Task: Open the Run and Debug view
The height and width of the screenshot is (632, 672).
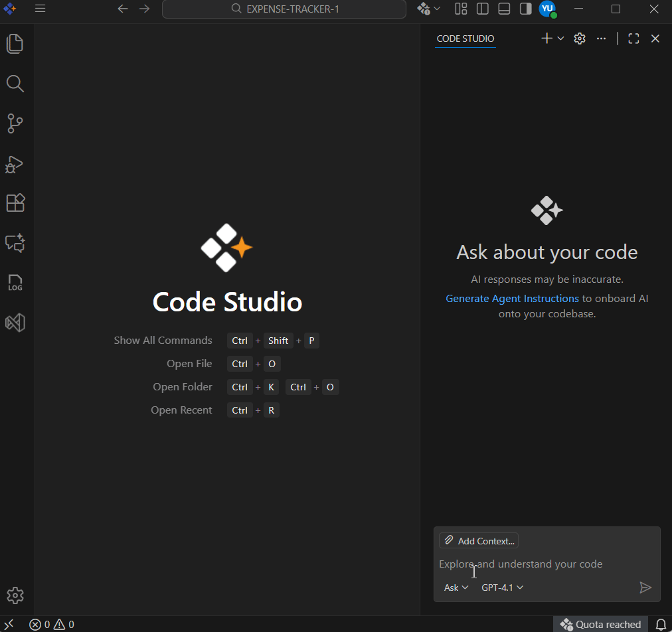Action: (x=15, y=163)
